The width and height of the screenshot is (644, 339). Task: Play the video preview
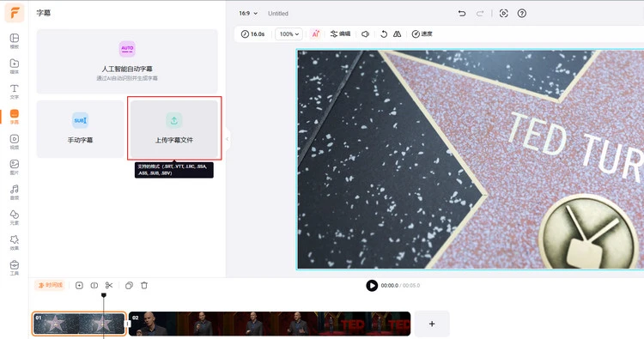tap(372, 285)
